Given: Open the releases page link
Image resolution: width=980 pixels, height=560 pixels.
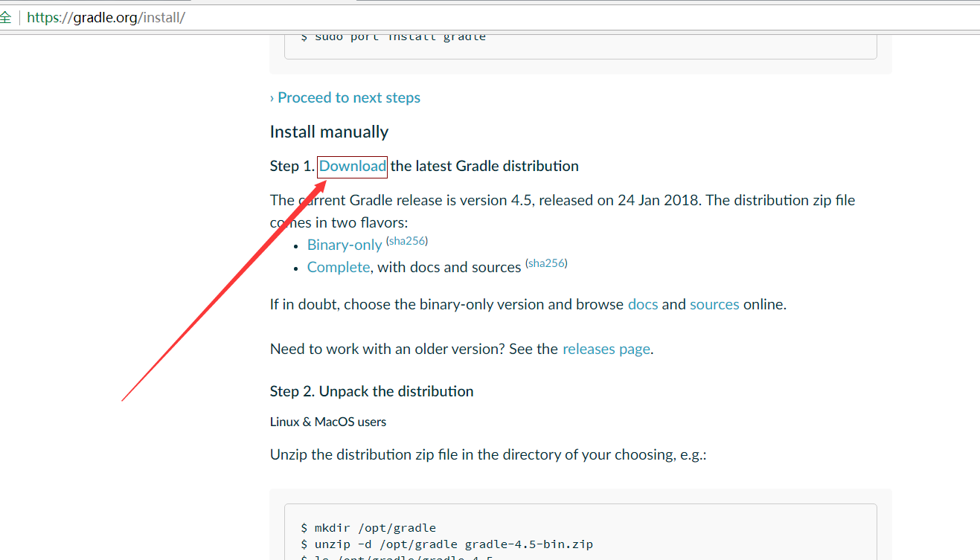Looking at the screenshot, I should (x=606, y=349).
